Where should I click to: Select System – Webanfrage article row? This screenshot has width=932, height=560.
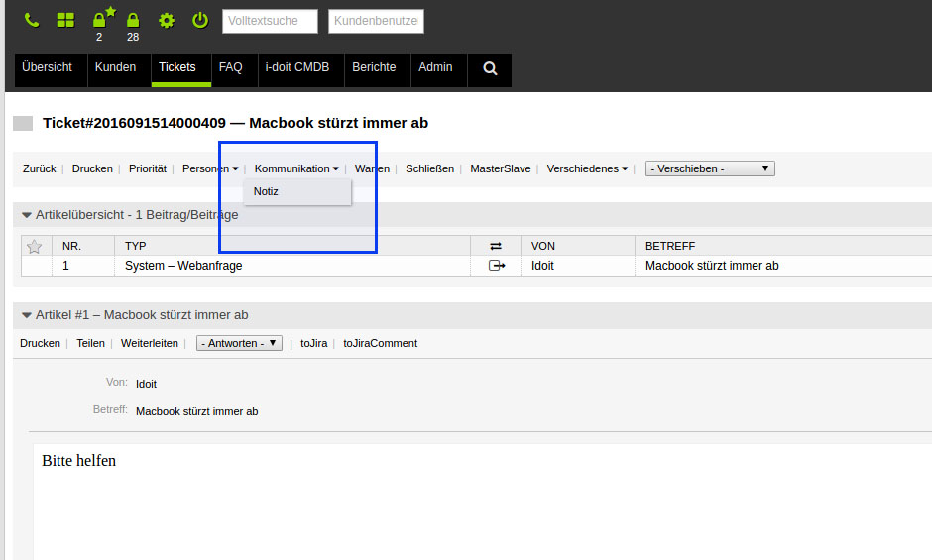(x=183, y=266)
